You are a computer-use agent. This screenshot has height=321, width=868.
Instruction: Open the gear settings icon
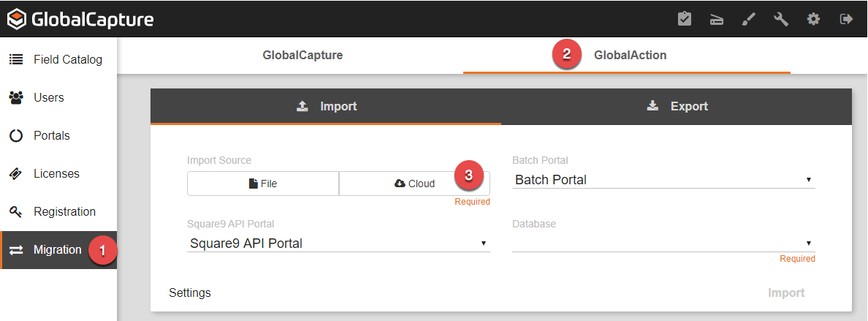pyautogui.click(x=813, y=19)
